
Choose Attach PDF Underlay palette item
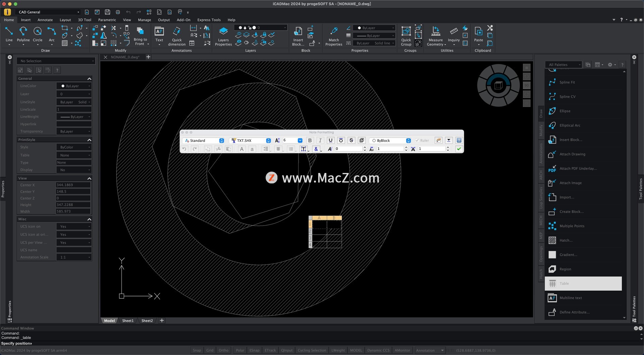[583, 169]
